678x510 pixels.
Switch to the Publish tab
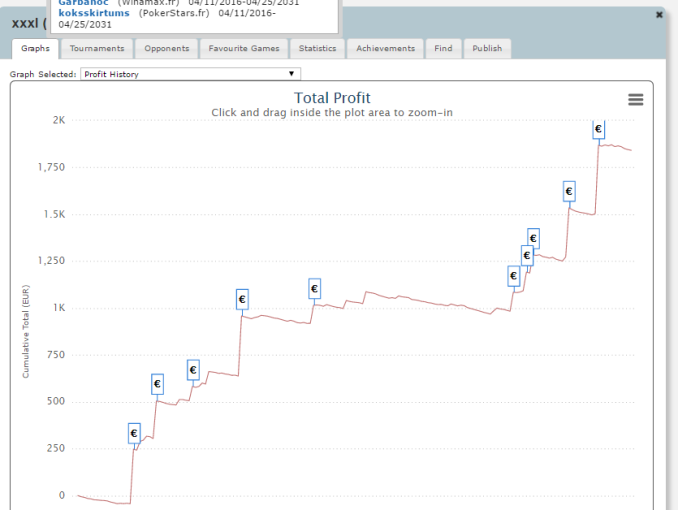click(487, 48)
